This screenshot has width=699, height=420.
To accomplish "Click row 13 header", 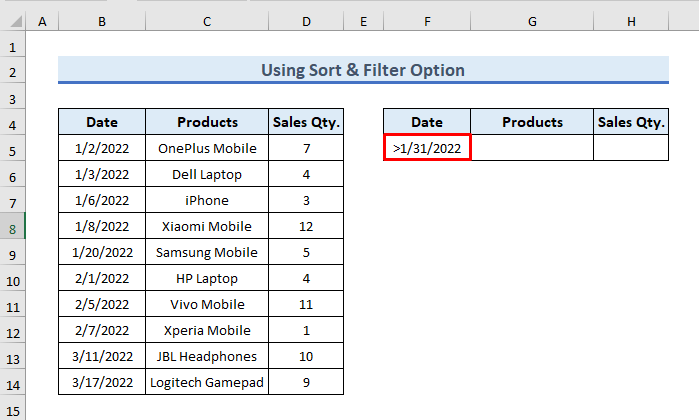I will (13, 357).
